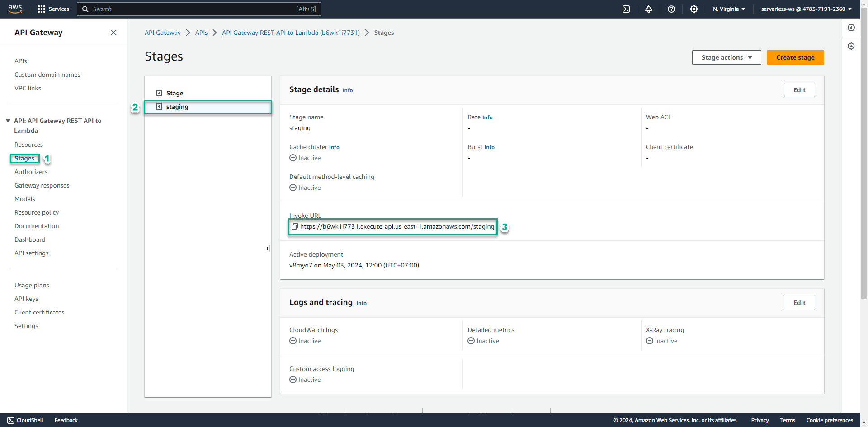Image resolution: width=868 pixels, height=427 pixels.
Task: Open Info link beside Cache cluster
Action: pos(334,147)
